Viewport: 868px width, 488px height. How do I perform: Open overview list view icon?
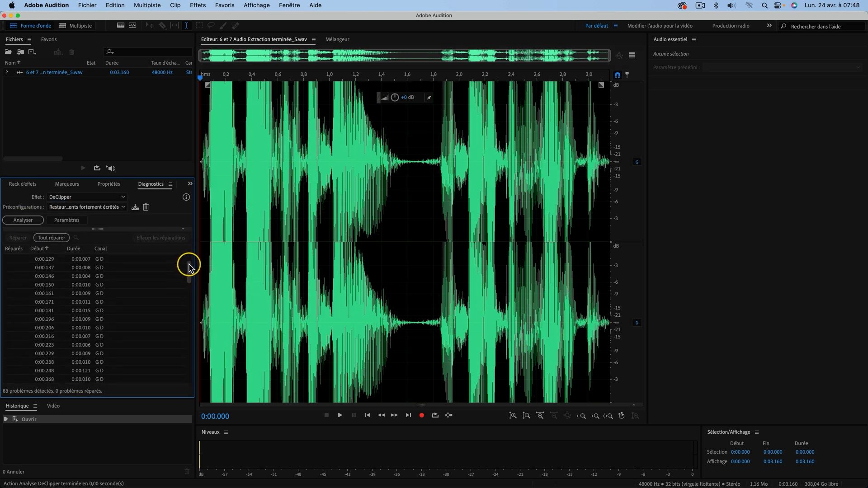click(632, 56)
